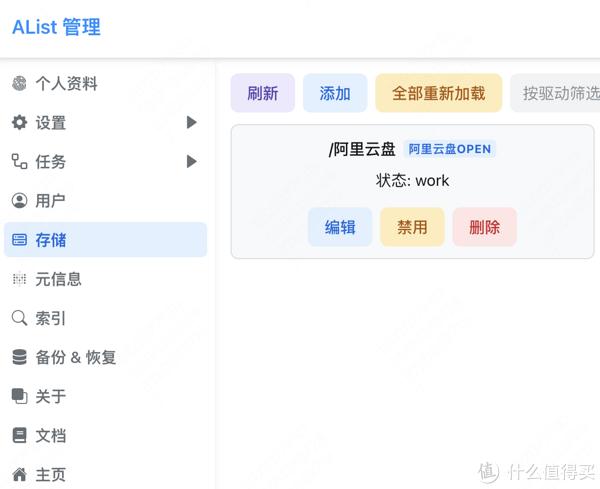Click the 备份 & 恢复 database icon
The height and width of the screenshot is (489, 600).
coord(19,357)
